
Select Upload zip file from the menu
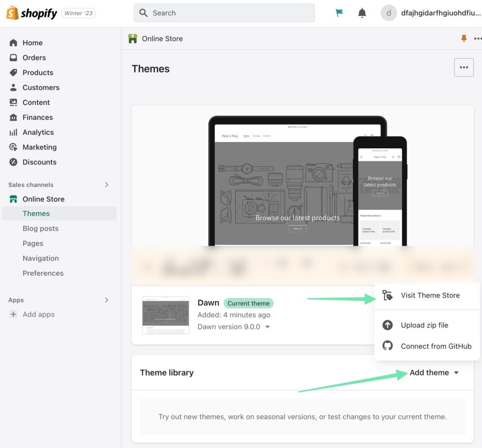(x=424, y=325)
